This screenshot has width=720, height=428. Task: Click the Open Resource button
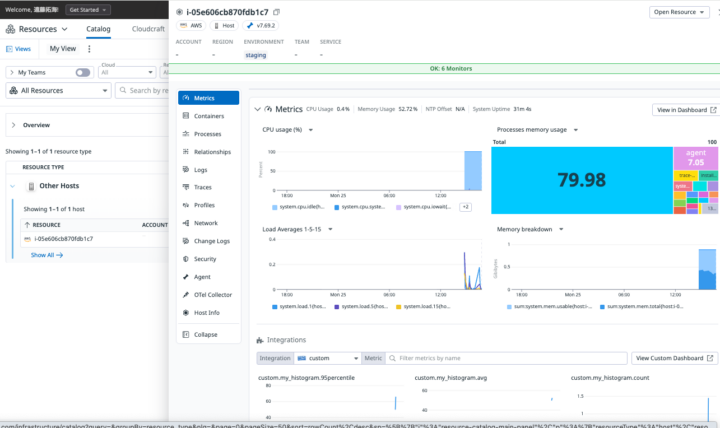tap(679, 12)
